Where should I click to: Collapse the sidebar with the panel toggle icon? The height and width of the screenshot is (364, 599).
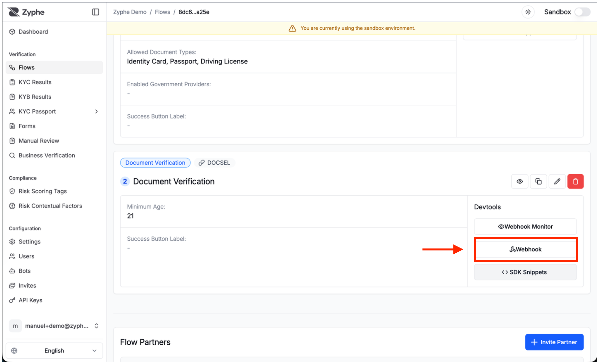point(96,12)
